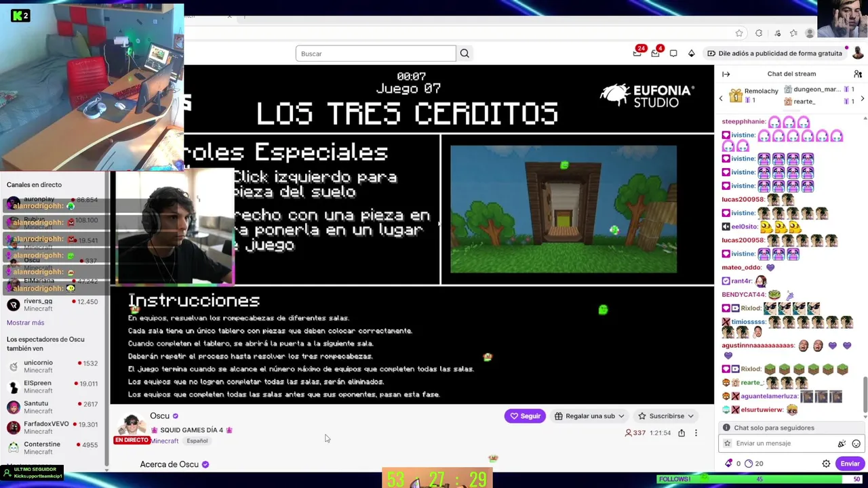Send the chat message with Enviar
Image resolution: width=868 pixels, height=488 pixels.
click(x=850, y=464)
